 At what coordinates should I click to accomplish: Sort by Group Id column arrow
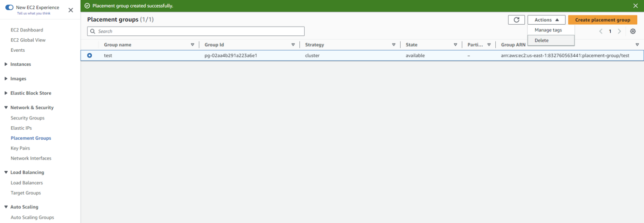coord(293,45)
